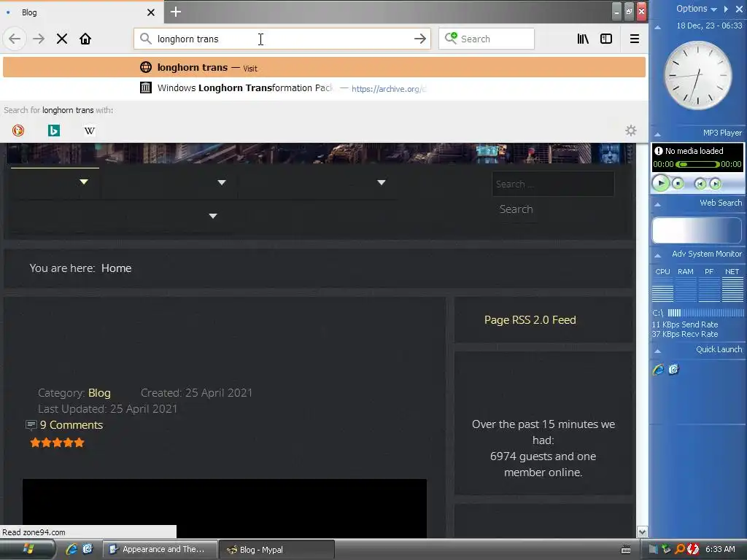Click the C:\ disk usage bar

pyautogui.click(x=705, y=313)
